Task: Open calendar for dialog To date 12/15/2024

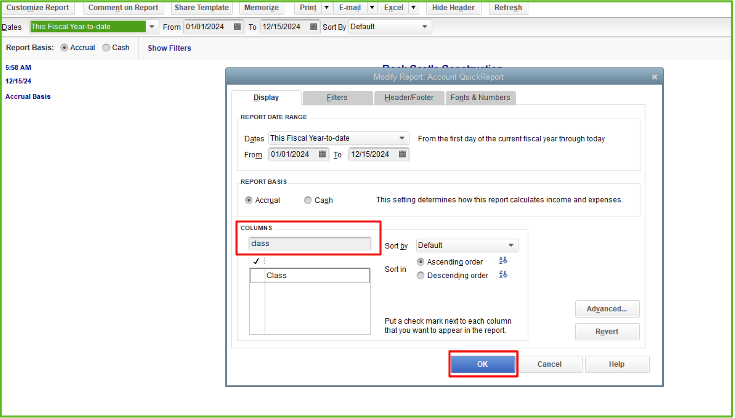Action: 402,154
